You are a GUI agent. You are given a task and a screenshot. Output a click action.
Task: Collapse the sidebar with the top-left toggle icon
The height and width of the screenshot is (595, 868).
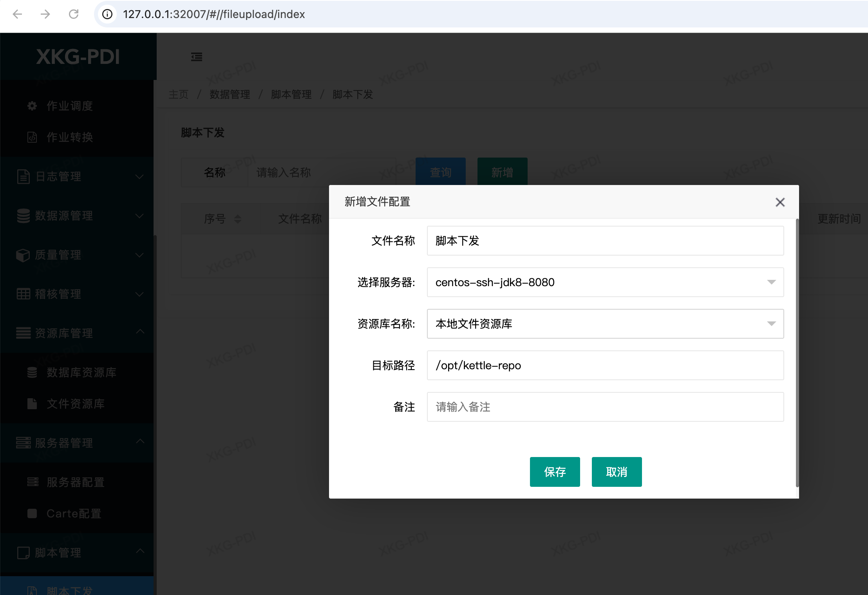click(197, 57)
